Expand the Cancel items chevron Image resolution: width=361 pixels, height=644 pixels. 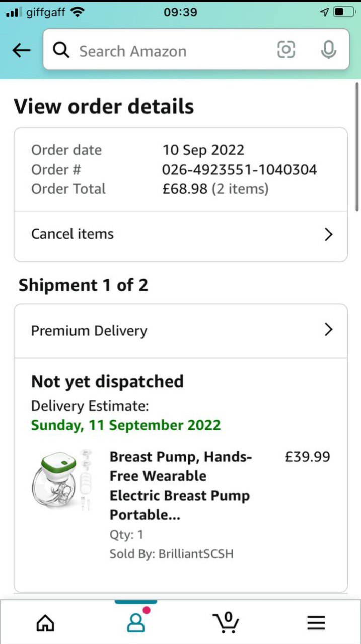[x=329, y=234]
